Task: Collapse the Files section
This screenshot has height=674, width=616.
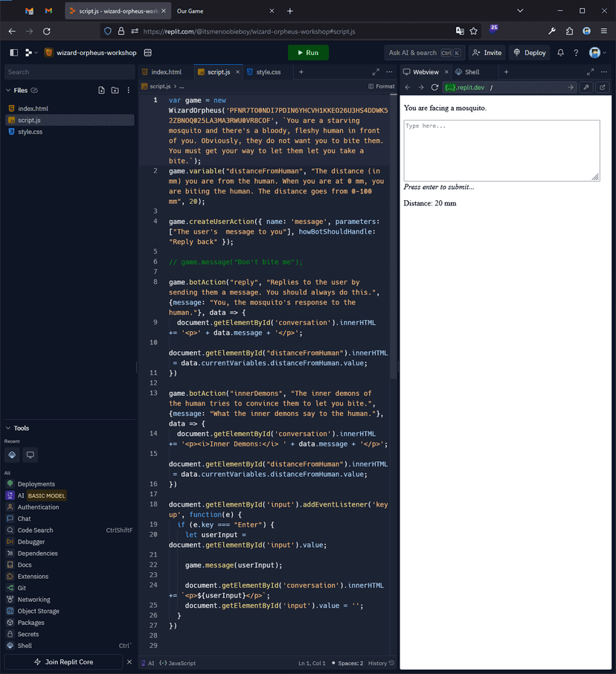Action: click(x=8, y=90)
